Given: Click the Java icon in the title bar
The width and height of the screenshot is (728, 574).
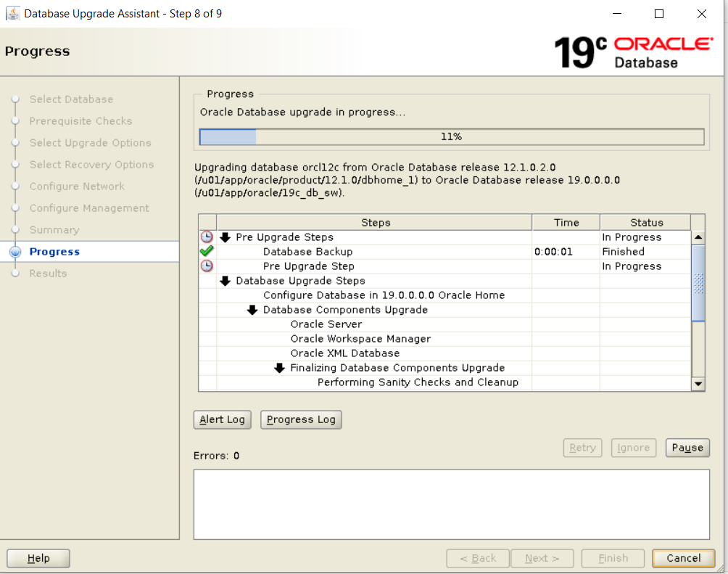Looking at the screenshot, I should (x=12, y=14).
